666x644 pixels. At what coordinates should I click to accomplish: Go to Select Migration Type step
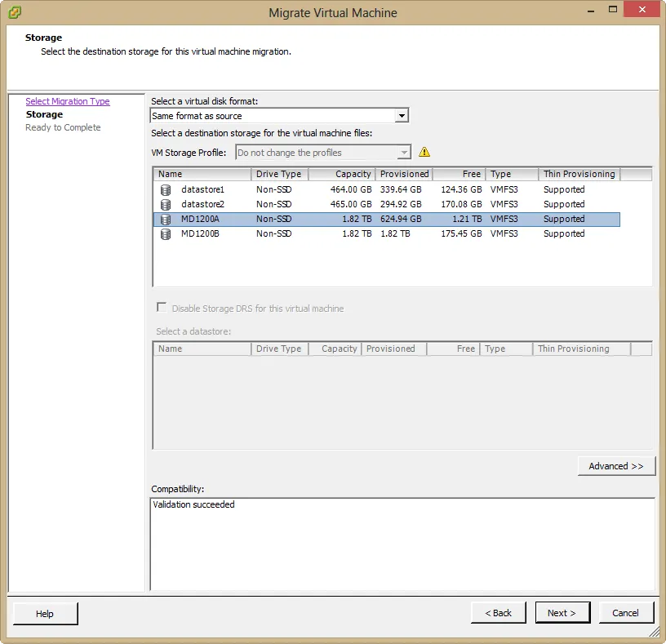(67, 101)
